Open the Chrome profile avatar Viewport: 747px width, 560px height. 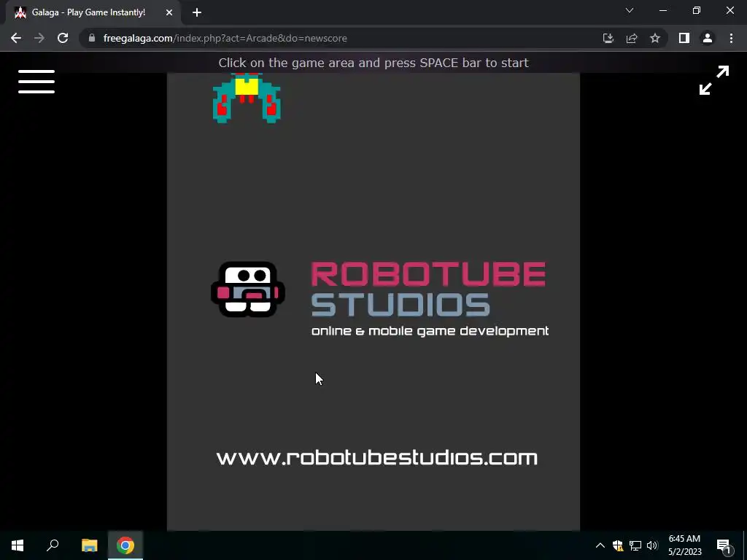[708, 38]
